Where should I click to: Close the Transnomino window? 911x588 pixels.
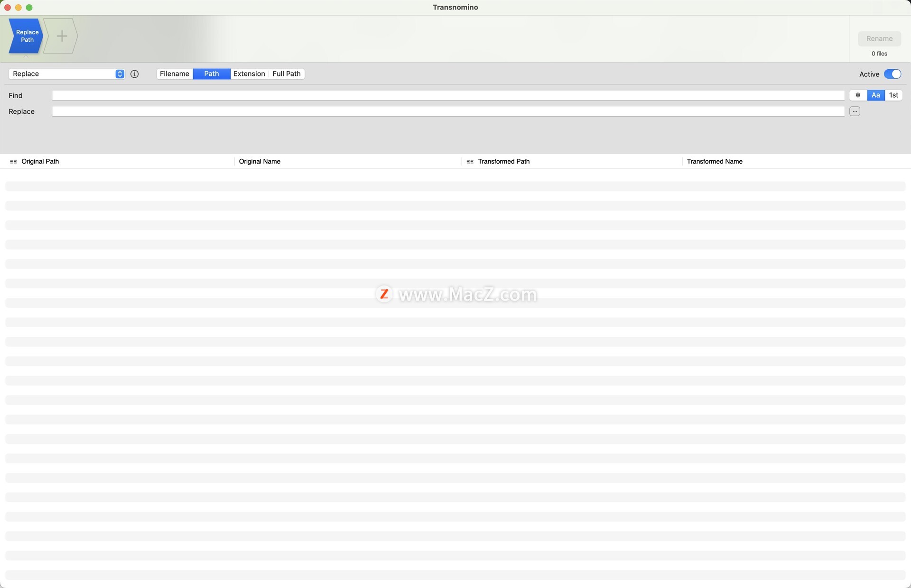(x=8, y=8)
